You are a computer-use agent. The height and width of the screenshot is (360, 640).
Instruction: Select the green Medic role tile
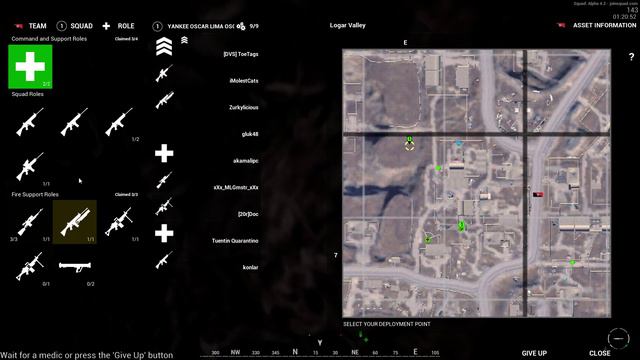(30, 67)
